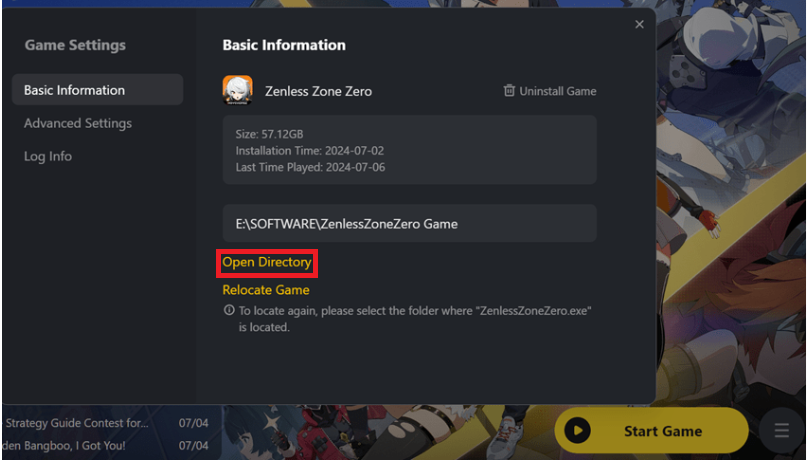Click the Game Settings heading
Image resolution: width=809 pixels, height=461 pixels.
click(75, 45)
